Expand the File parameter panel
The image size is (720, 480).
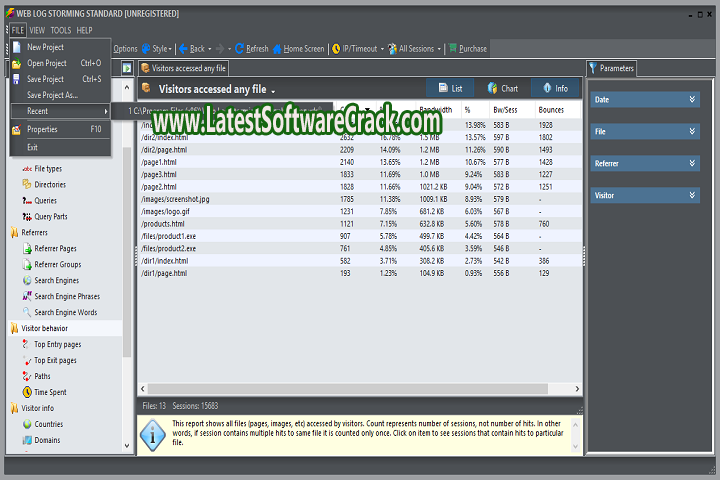692,131
